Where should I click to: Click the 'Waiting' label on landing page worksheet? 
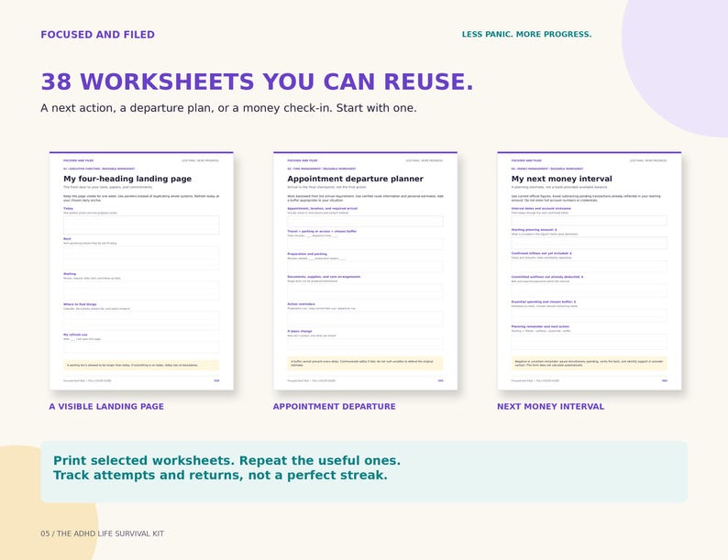point(70,274)
